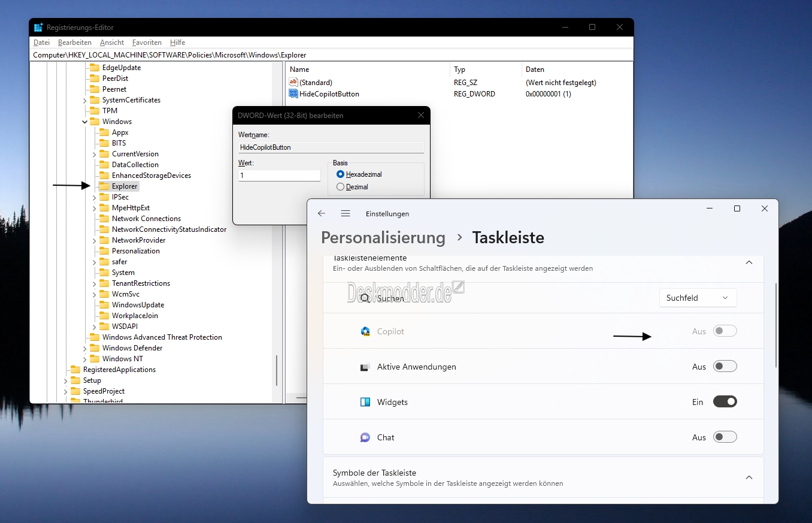The width and height of the screenshot is (812, 523).
Task: Click the RegisteredApplications folder icon
Action: 75,370
